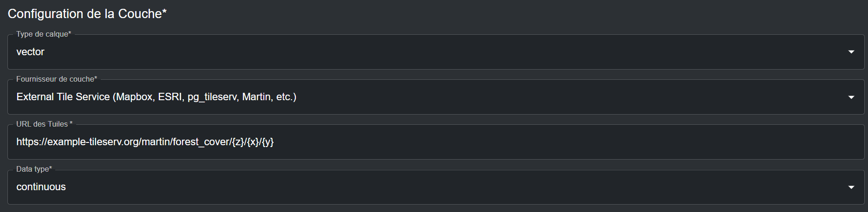868x212 pixels.
Task: Click the 'vector' selected value
Action: coord(31,52)
